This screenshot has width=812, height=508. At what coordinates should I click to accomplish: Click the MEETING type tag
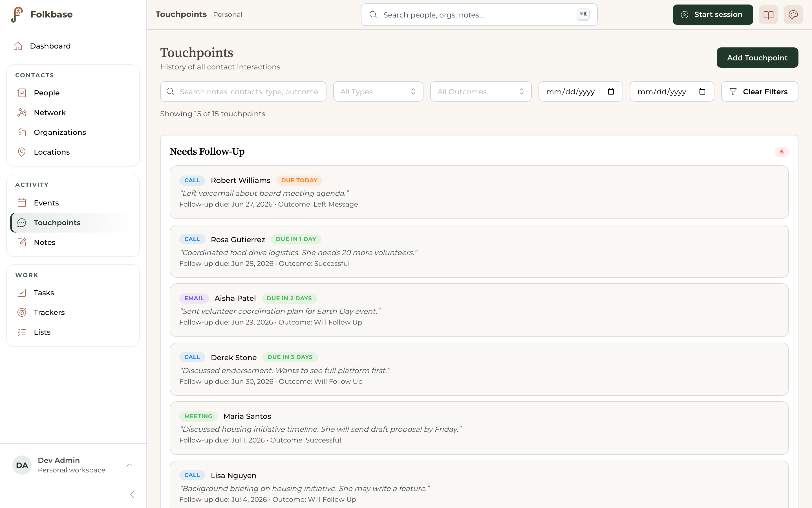pos(198,416)
